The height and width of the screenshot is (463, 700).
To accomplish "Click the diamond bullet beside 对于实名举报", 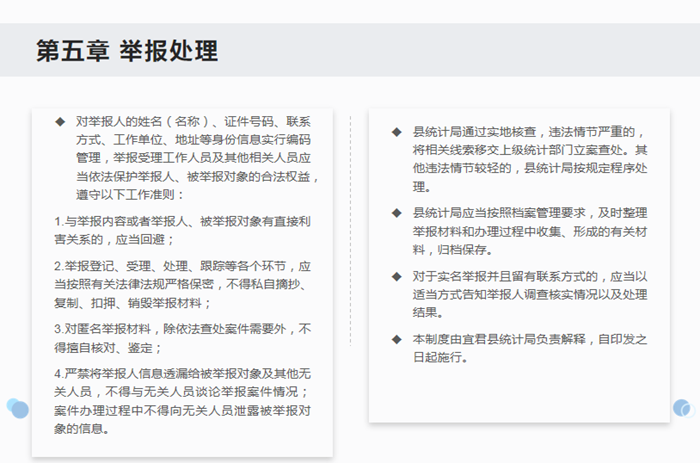I will (x=396, y=277).
